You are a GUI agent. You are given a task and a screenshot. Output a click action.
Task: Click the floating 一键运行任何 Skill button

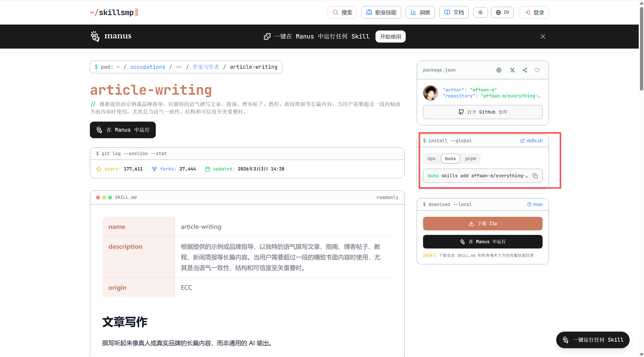(593, 340)
